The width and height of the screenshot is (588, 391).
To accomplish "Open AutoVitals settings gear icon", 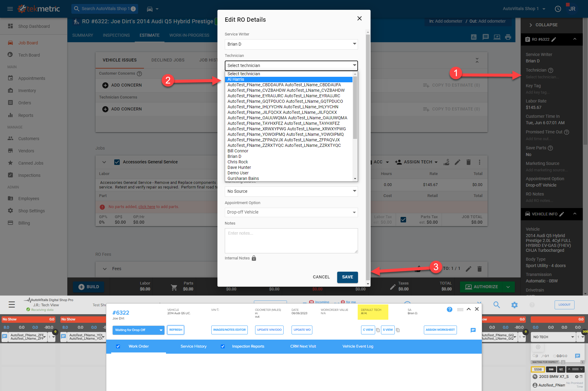I will point(514,305).
